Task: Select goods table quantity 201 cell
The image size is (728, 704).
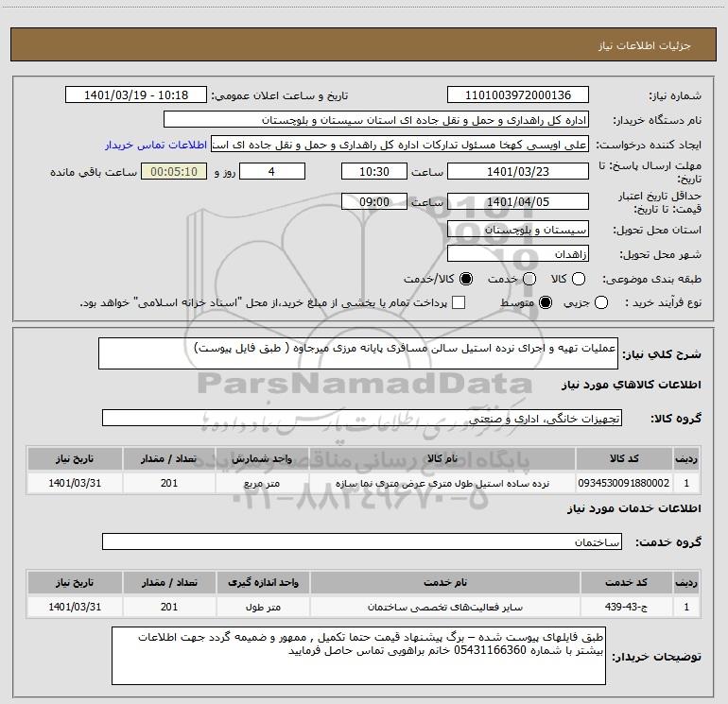Action: tap(169, 483)
